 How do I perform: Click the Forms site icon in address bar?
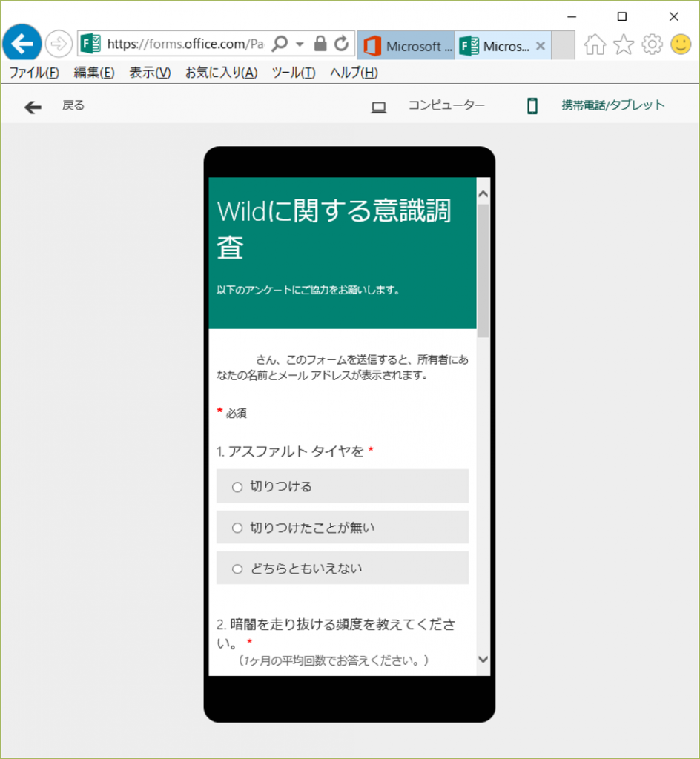[90, 44]
